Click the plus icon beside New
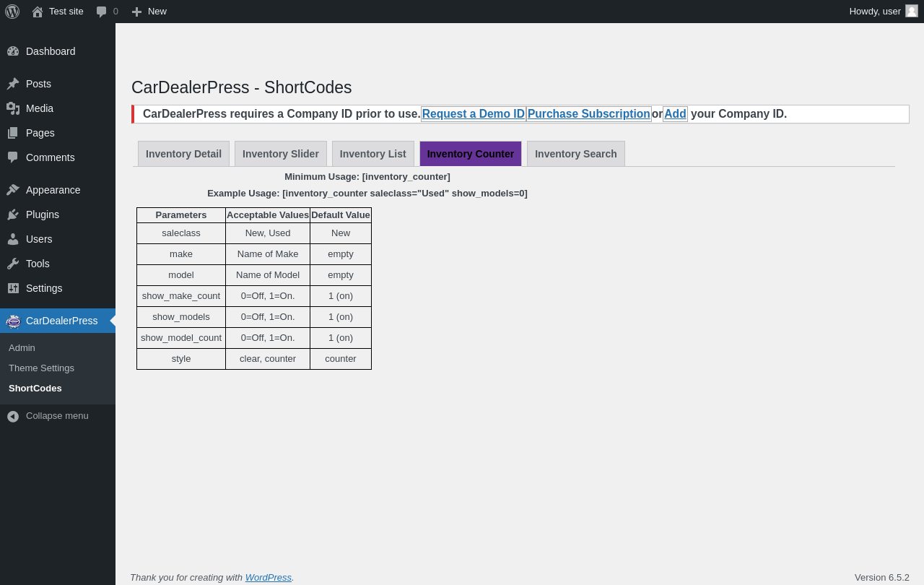This screenshot has width=924, height=585. coord(136,12)
